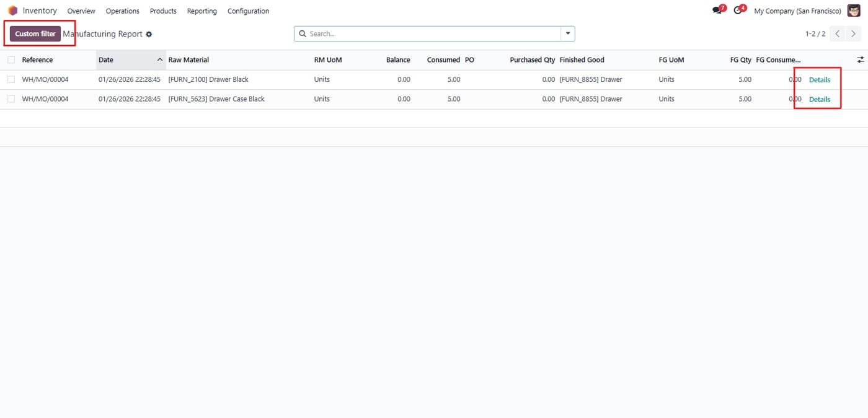Open the user avatar menu

pos(854,11)
